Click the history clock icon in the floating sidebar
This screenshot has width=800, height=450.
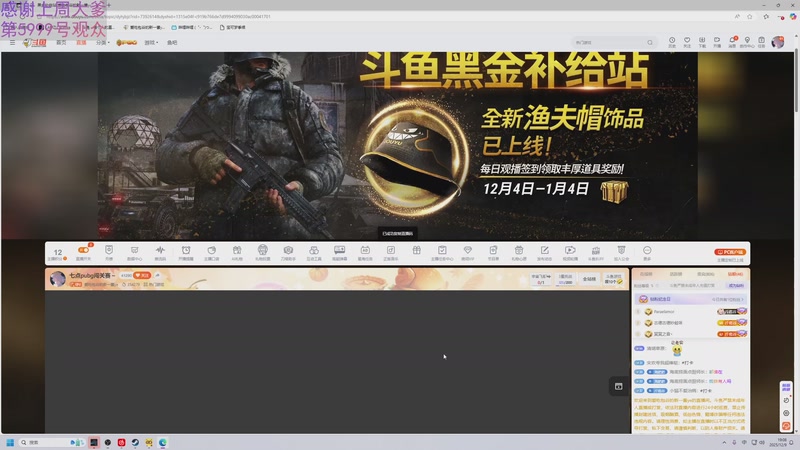pos(786,401)
